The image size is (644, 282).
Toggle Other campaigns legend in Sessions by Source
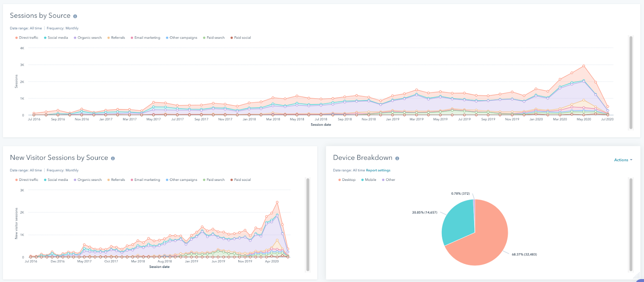pos(182,38)
